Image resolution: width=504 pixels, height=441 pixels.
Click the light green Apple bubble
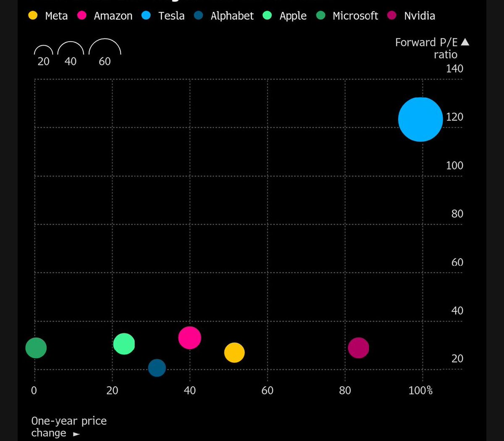point(124,344)
